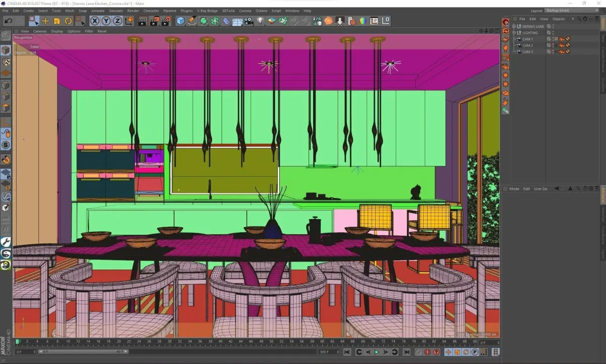
Task: Open Attribute Manager User Data menu
Action: point(541,189)
